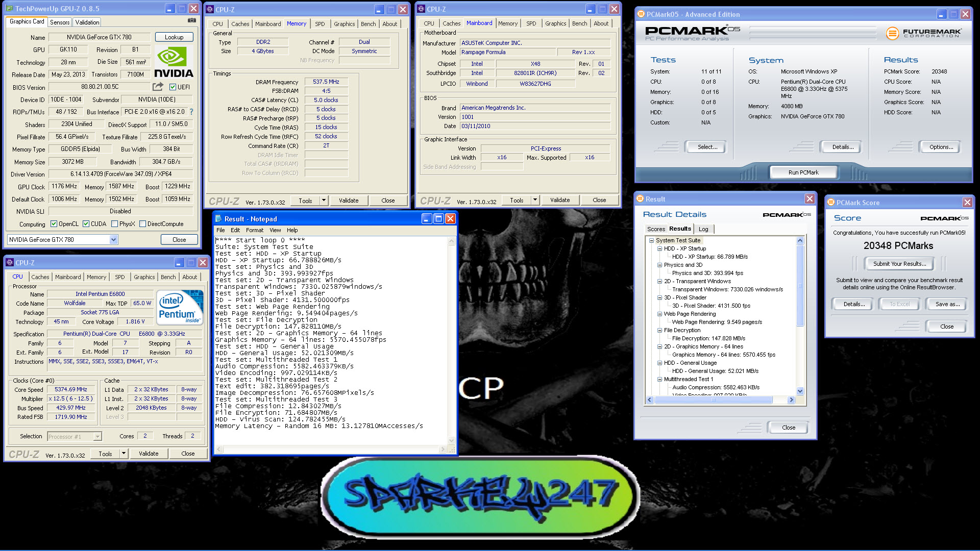Click the Futuremark Corporation logo
The width and height of the screenshot is (980, 551).
tap(924, 33)
